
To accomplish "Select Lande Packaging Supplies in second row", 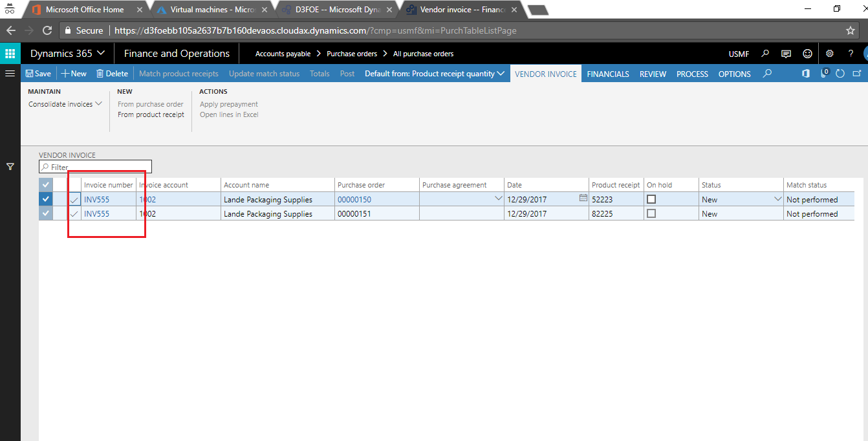I will [268, 213].
